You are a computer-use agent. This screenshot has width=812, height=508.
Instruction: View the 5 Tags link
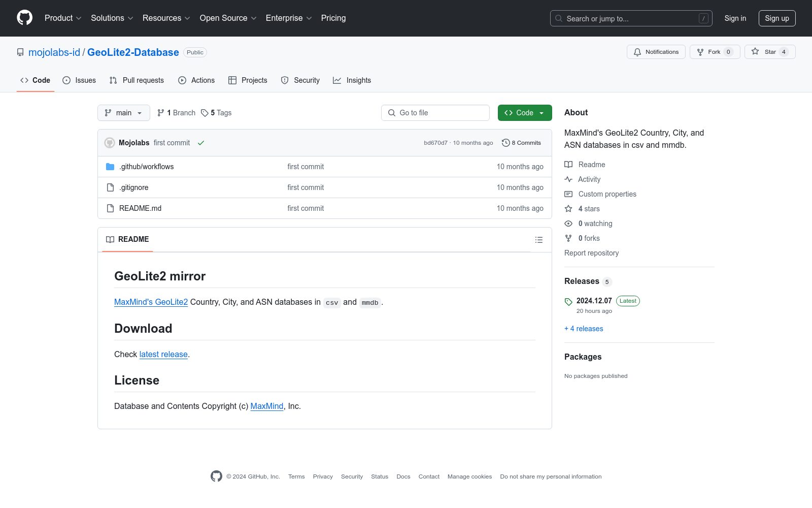coord(216,113)
